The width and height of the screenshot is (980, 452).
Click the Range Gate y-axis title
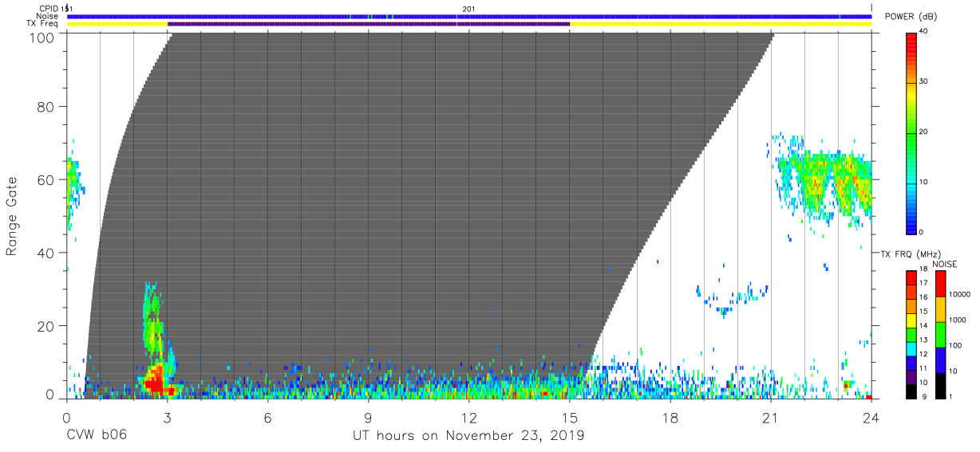tap(12, 215)
